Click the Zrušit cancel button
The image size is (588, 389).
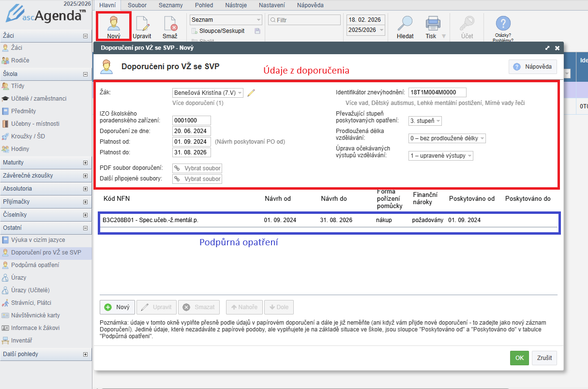pos(544,358)
